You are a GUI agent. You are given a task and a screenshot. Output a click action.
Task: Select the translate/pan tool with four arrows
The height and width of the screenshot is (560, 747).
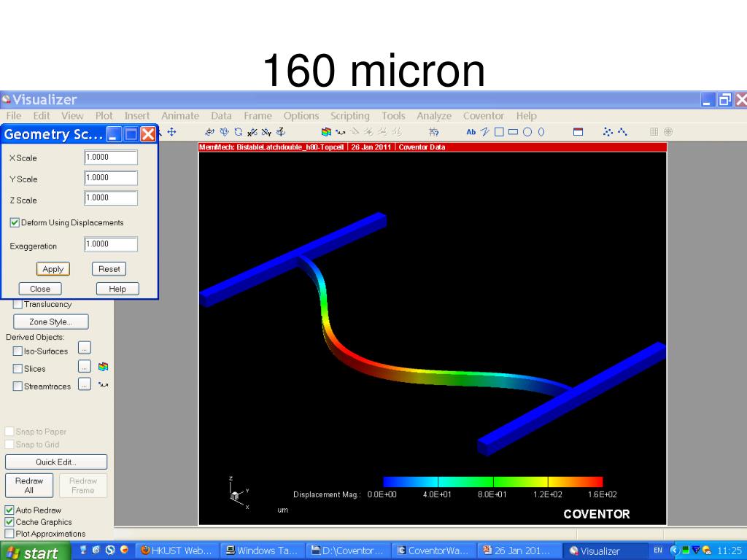pos(172,132)
